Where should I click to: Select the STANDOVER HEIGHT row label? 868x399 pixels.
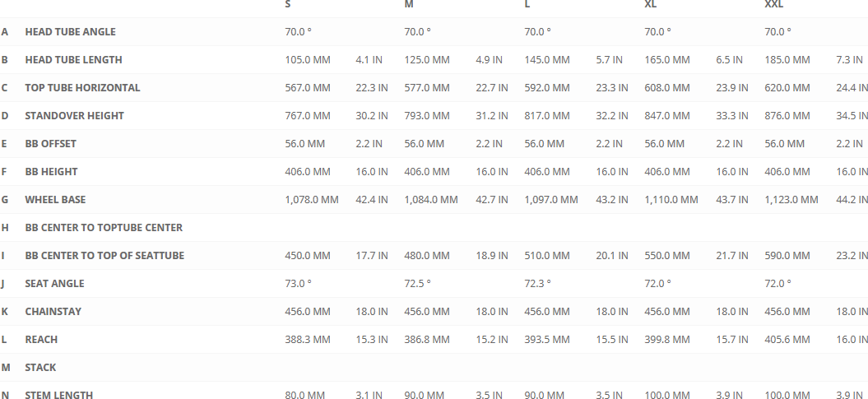(x=74, y=116)
